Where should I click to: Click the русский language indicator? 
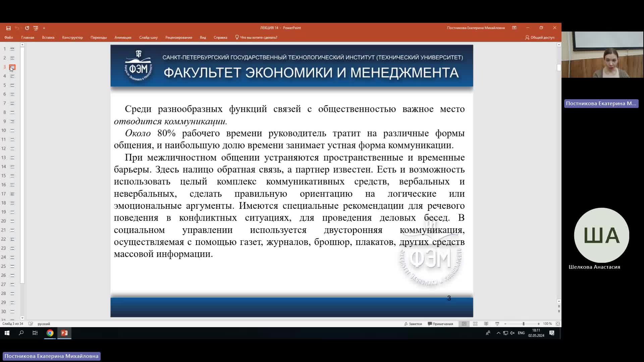(x=44, y=324)
